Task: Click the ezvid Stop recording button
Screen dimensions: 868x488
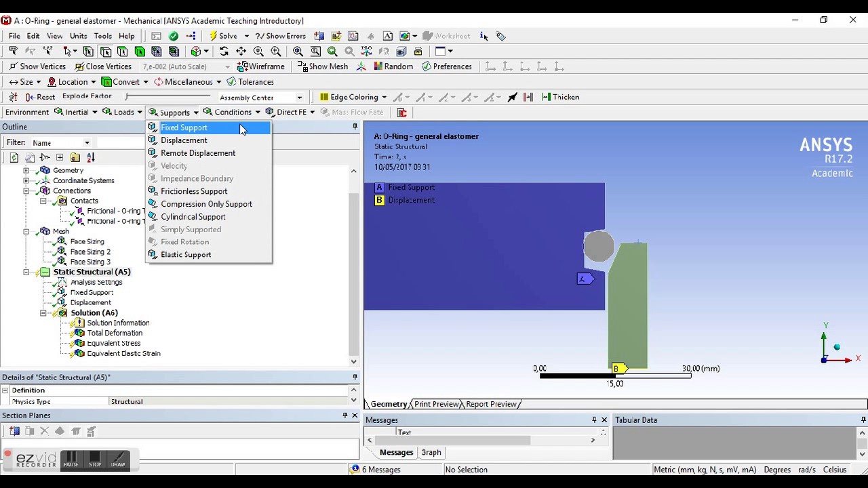Action: 95,460
